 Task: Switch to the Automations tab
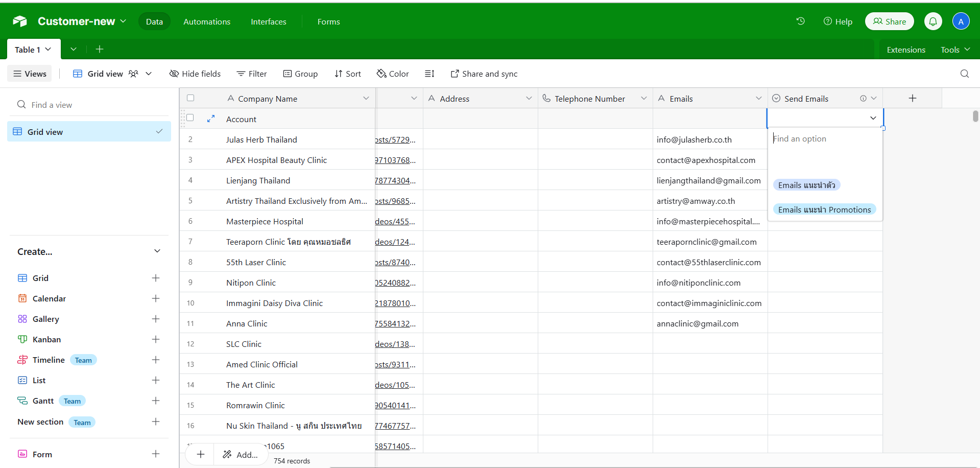click(207, 21)
